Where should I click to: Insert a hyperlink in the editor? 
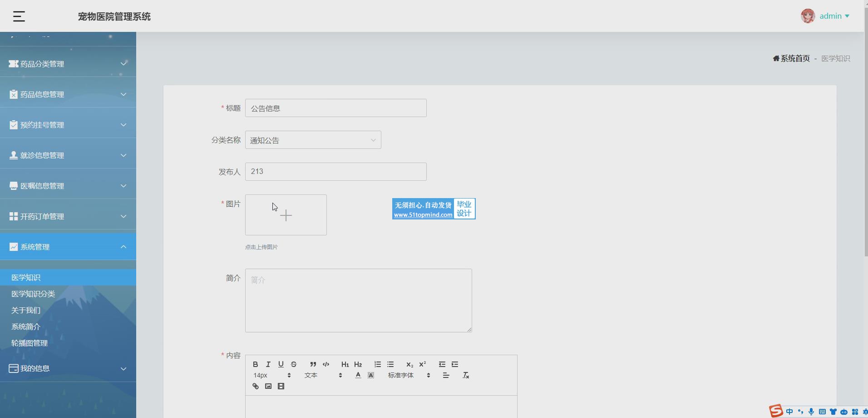256,386
